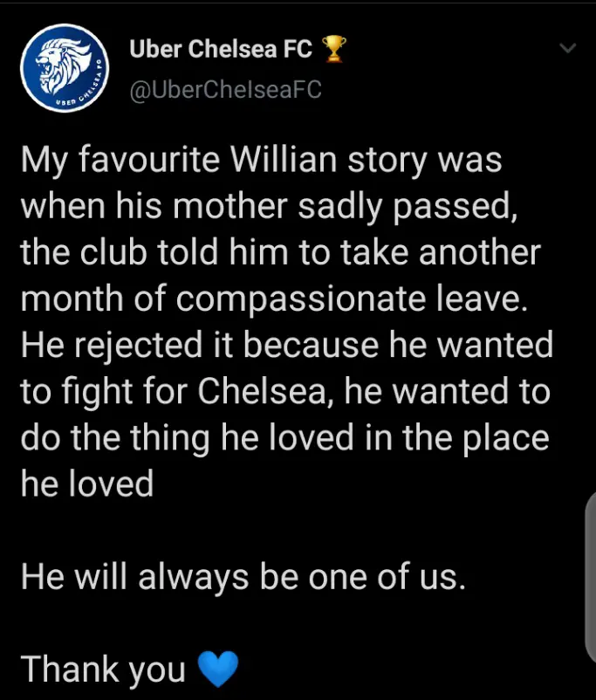This screenshot has width=596, height=700.
Task: Click the trophy emoji beside the name
Action: tap(333, 49)
